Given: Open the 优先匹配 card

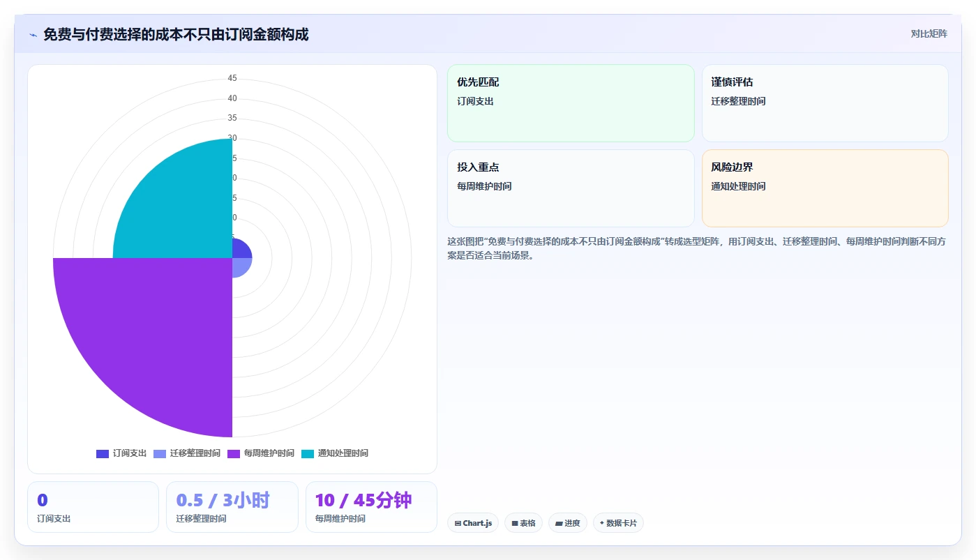Looking at the screenshot, I should [571, 103].
